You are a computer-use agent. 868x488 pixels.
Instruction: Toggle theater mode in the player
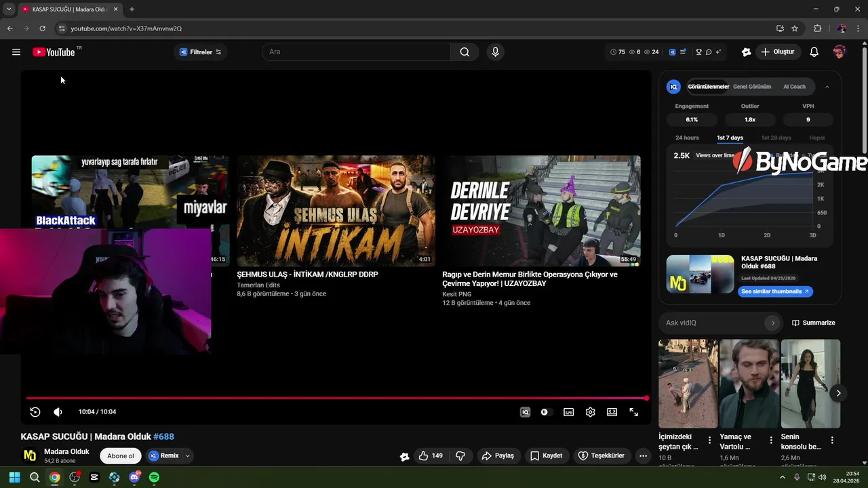tap(612, 412)
